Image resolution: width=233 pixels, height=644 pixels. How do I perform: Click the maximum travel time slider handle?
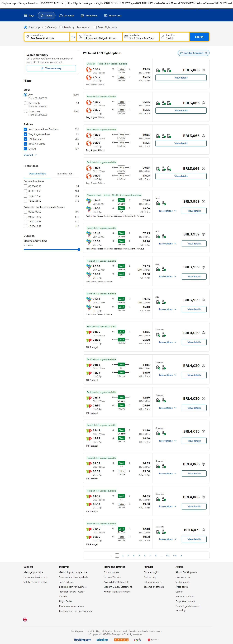(79, 249)
